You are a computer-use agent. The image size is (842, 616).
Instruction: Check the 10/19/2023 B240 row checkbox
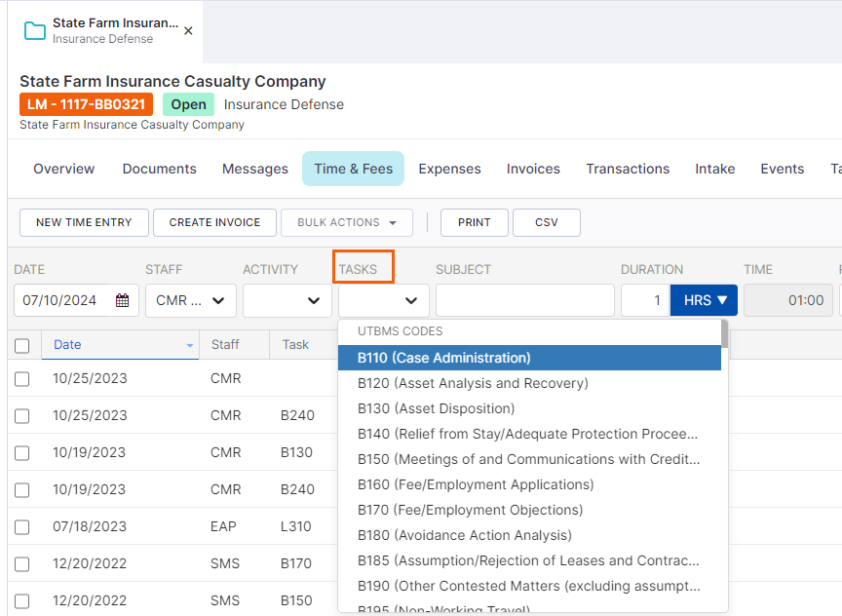[x=22, y=490]
